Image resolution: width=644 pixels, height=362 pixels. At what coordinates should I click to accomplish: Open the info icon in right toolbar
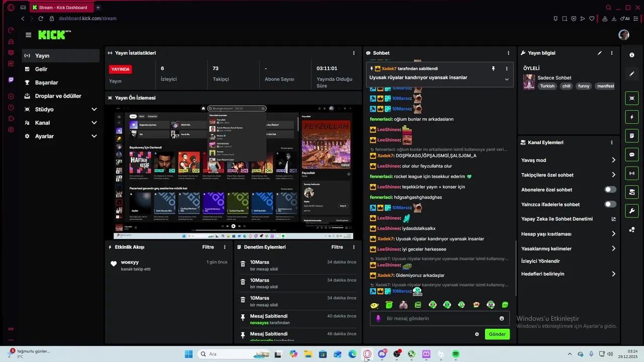point(632,55)
